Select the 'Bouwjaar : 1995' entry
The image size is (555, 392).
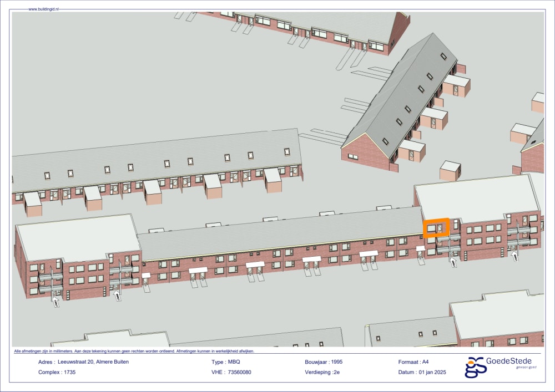tap(324, 362)
